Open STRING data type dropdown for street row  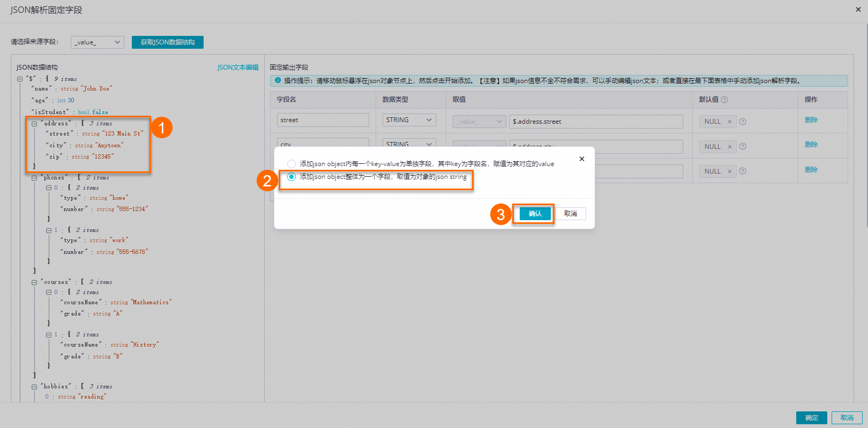409,120
